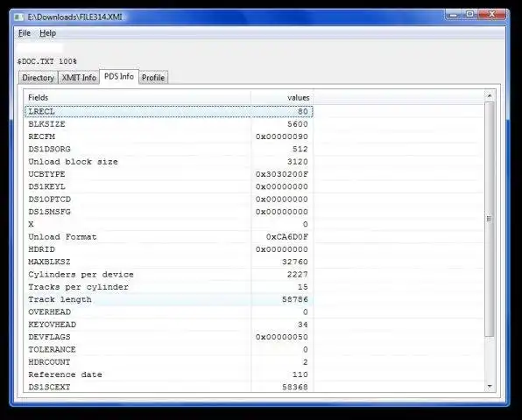This screenshot has height=420, width=522.
Task: Select the LRECL row
Action: click(169, 111)
